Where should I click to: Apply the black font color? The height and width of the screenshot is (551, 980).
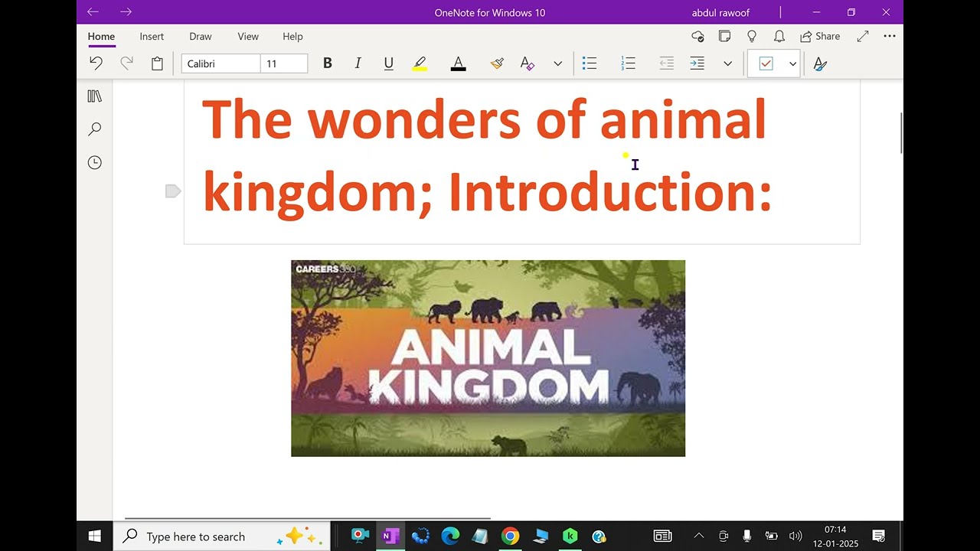[x=458, y=64]
